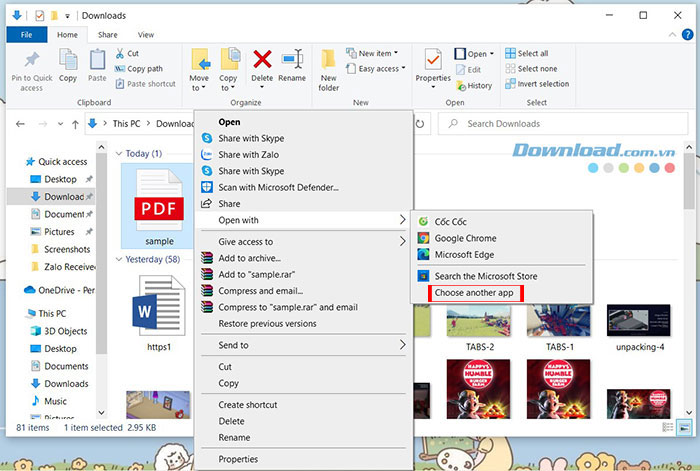Click Invert selection button
This screenshot has width=700, height=471.
coord(544,84)
